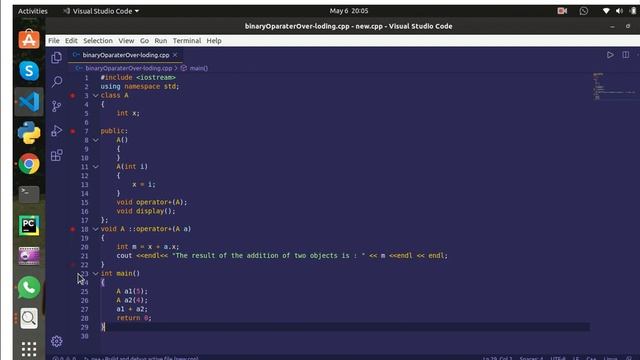Open the Go menu
640x360 pixels.
pos(144,41)
